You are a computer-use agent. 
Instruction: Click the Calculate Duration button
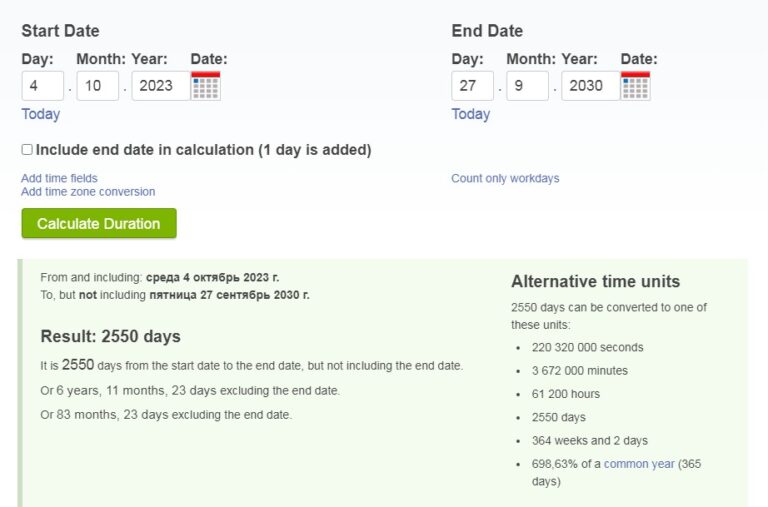point(99,223)
